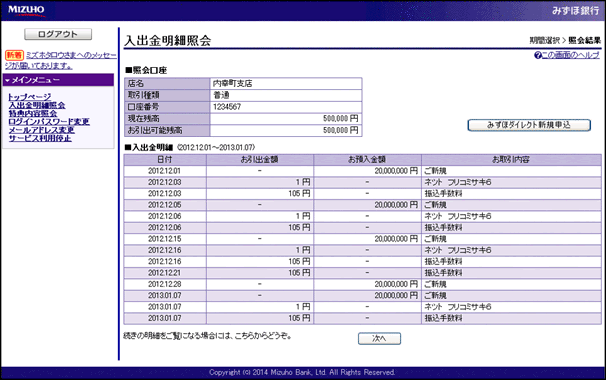The image size is (606, 380).
Task: Click the 1 円 withdrawal on 2013.01.07
Action: pyautogui.click(x=303, y=307)
